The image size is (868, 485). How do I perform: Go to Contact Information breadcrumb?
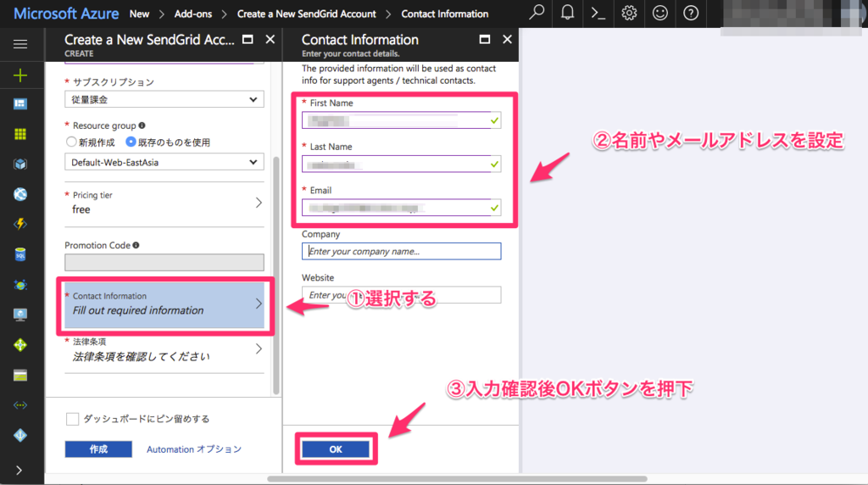point(445,14)
